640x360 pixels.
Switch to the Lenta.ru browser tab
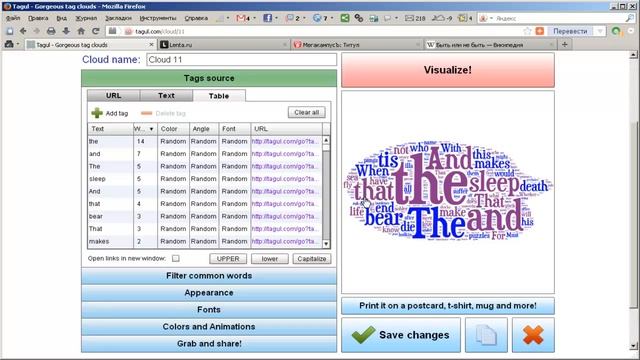coord(224,44)
